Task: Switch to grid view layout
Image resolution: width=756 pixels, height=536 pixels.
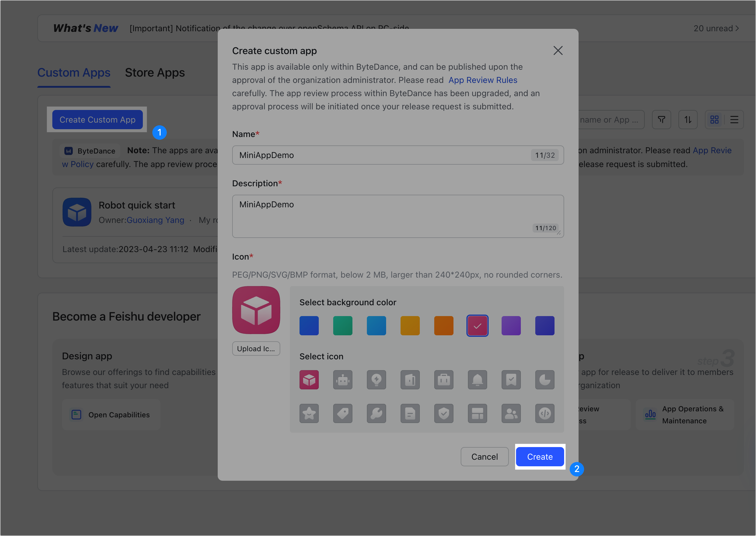Action: [714, 120]
